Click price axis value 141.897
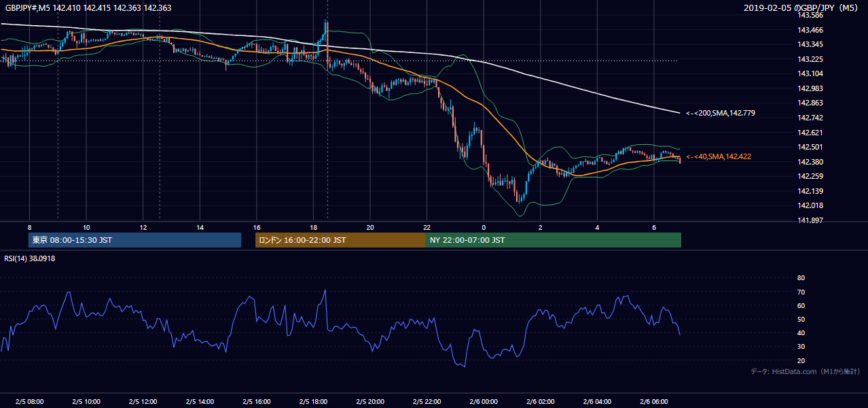 [810, 220]
